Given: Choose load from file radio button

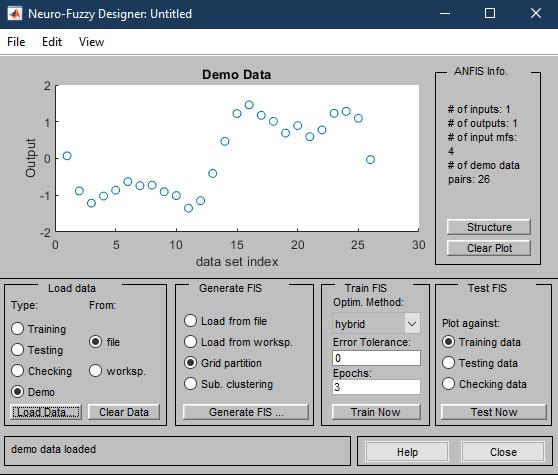Looking at the screenshot, I should pyautogui.click(x=95, y=342).
